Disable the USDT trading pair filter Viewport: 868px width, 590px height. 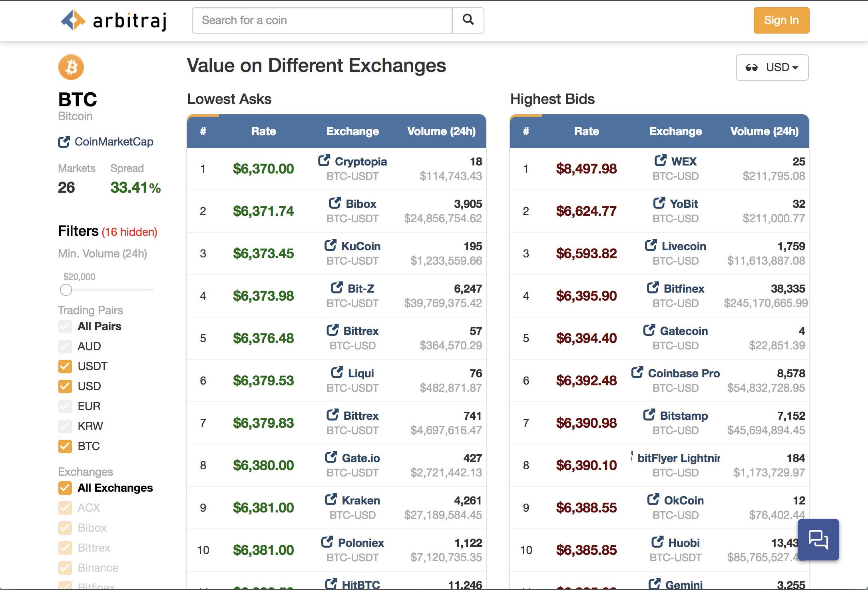coord(65,366)
